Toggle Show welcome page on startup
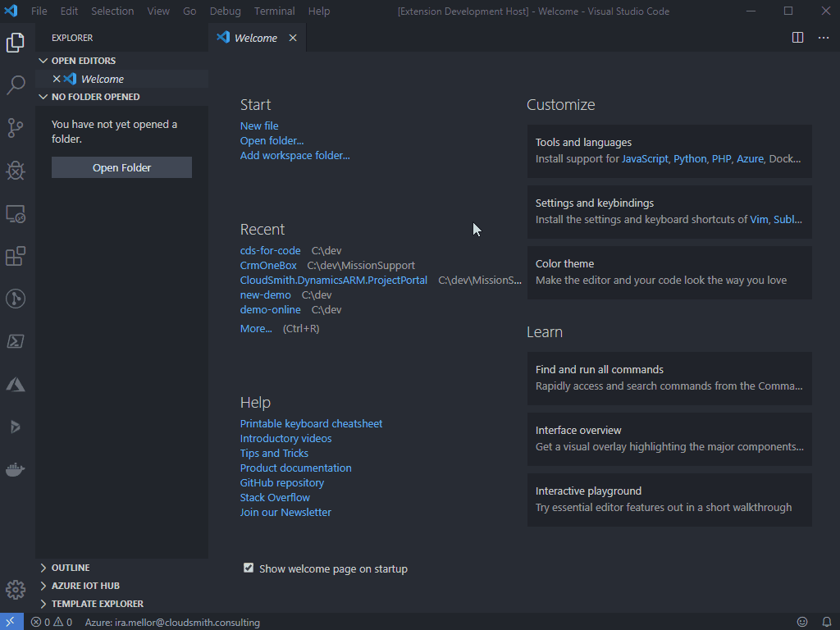 tap(249, 568)
